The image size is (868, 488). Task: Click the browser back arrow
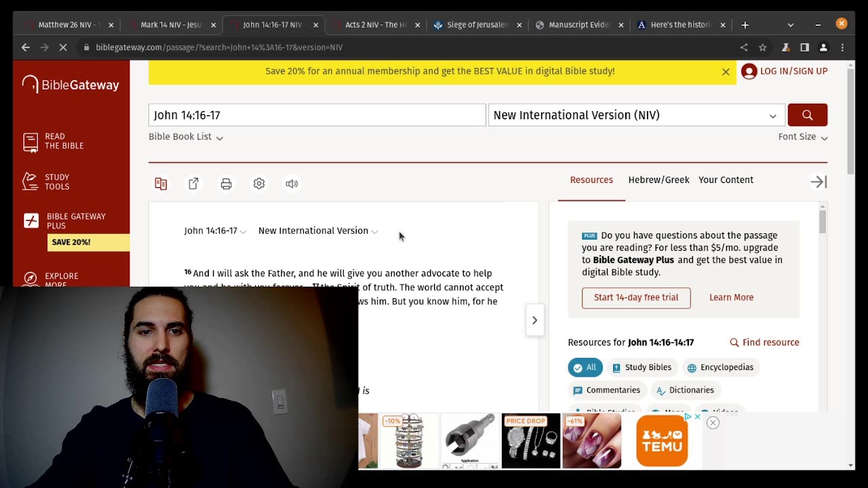pyautogui.click(x=26, y=47)
